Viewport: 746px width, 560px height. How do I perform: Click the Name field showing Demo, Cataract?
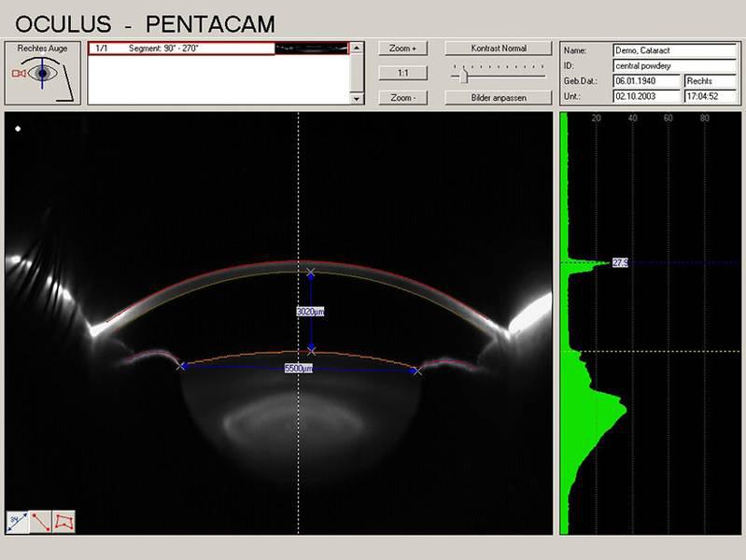click(x=674, y=50)
